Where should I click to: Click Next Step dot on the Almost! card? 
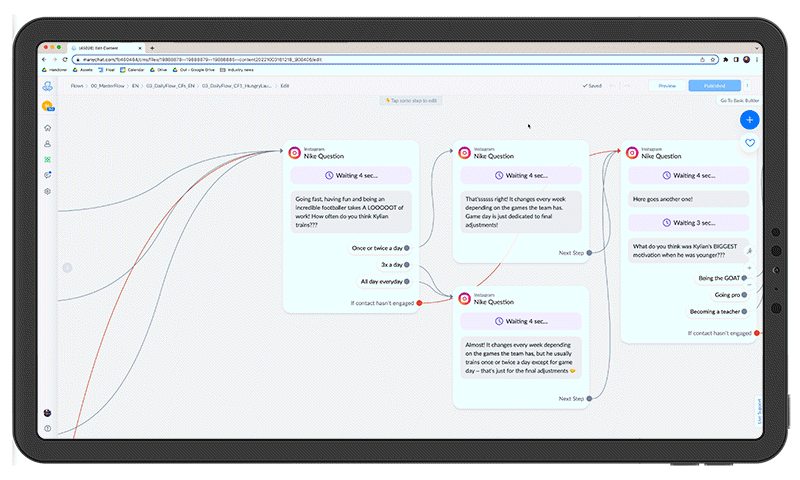coord(589,398)
